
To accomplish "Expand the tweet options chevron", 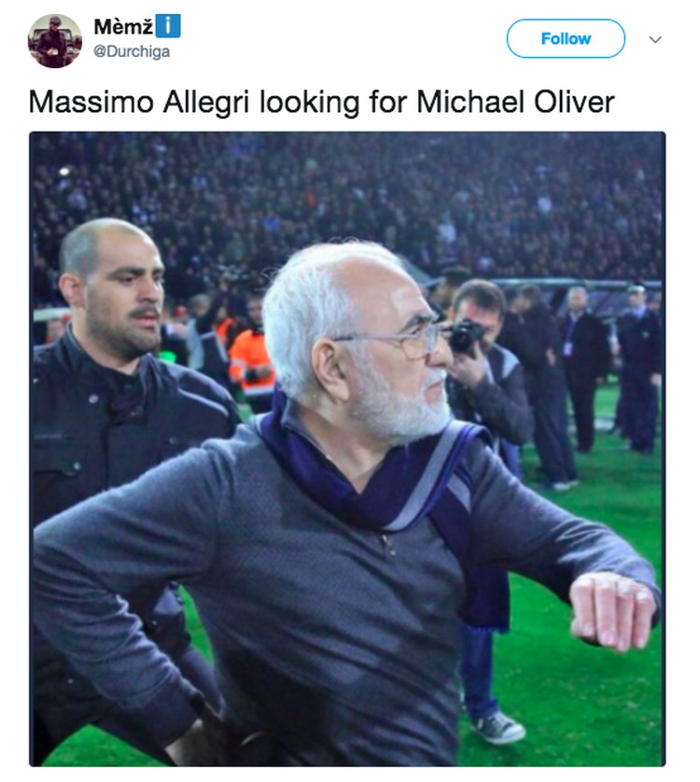I will point(655,39).
